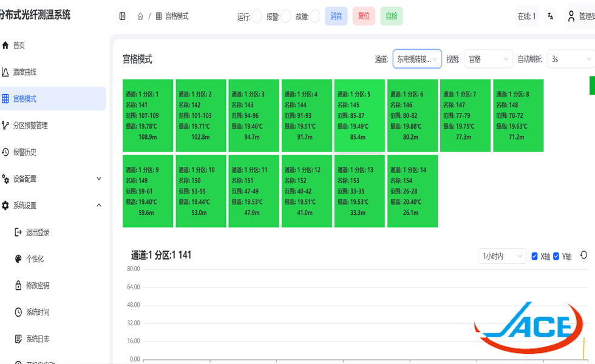
Task: Collapse the sidebar with the toggle icon
Action: (123, 16)
